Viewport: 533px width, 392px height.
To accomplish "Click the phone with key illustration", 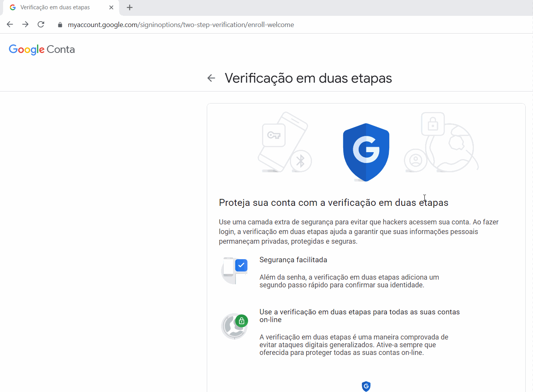I will click(285, 142).
